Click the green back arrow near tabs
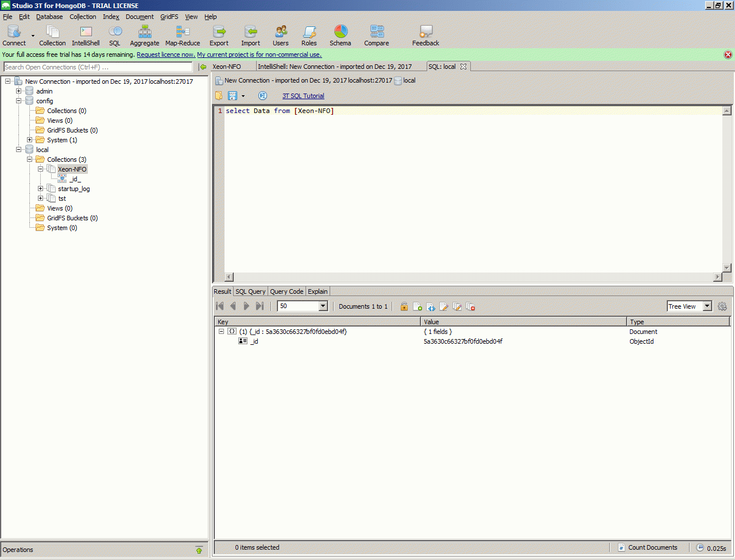Screen dimensions: 735x560 tap(203, 67)
